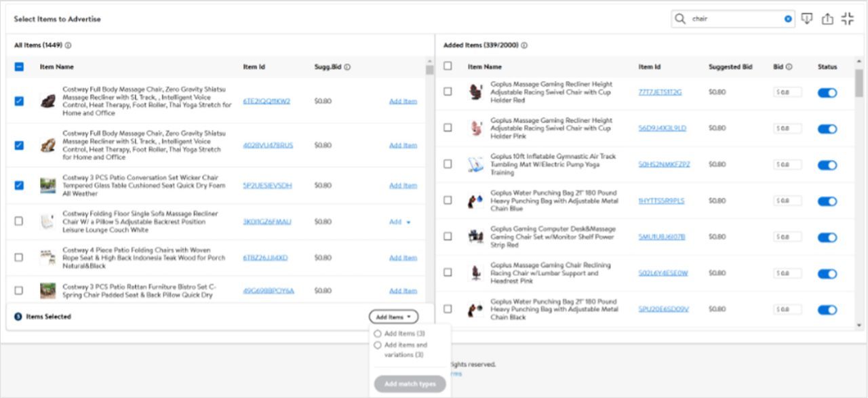The height and width of the screenshot is (398, 868).
Task: Click the search magnifier icon
Action: [x=680, y=18]
